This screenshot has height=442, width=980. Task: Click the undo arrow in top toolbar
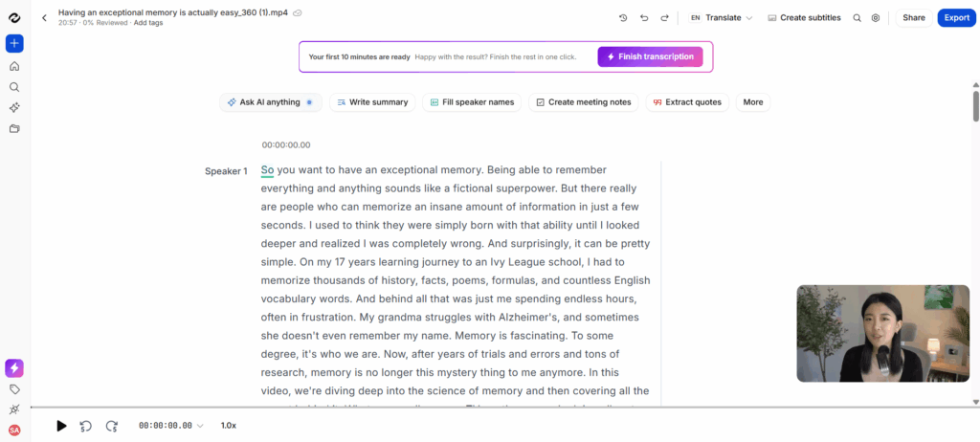coord(644,17)
